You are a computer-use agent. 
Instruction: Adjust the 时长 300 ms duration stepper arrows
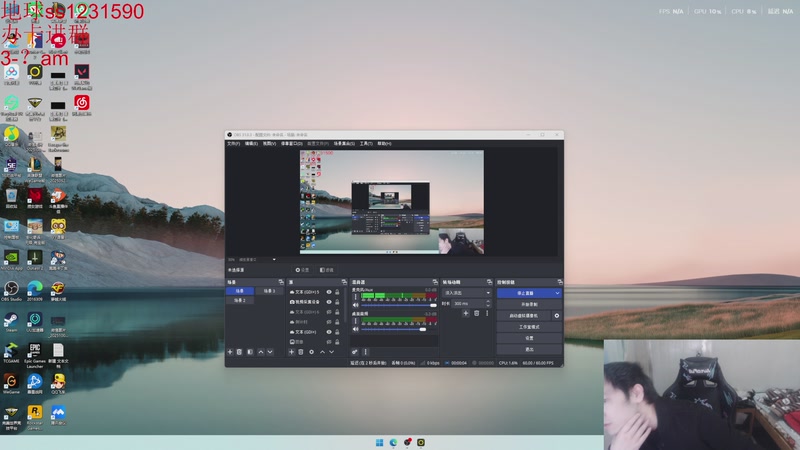coord(488,304)
